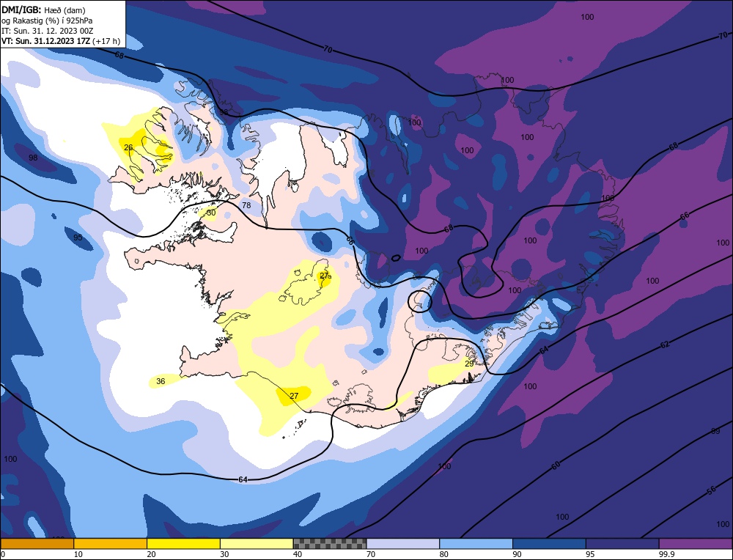Click the 10–20 orange legend swatch
The width and height of the screenshot is (733, 560).
[x=111, y=544]
